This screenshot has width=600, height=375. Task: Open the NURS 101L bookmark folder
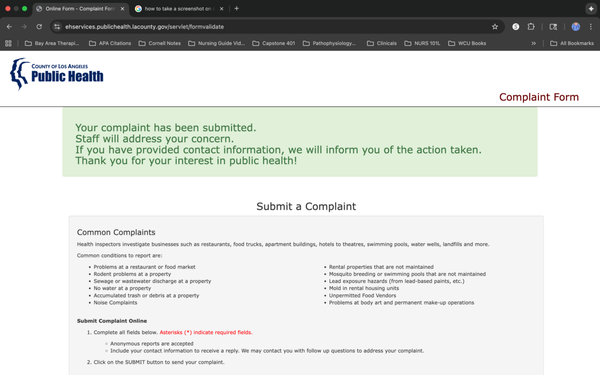click(x=422, y=43)
